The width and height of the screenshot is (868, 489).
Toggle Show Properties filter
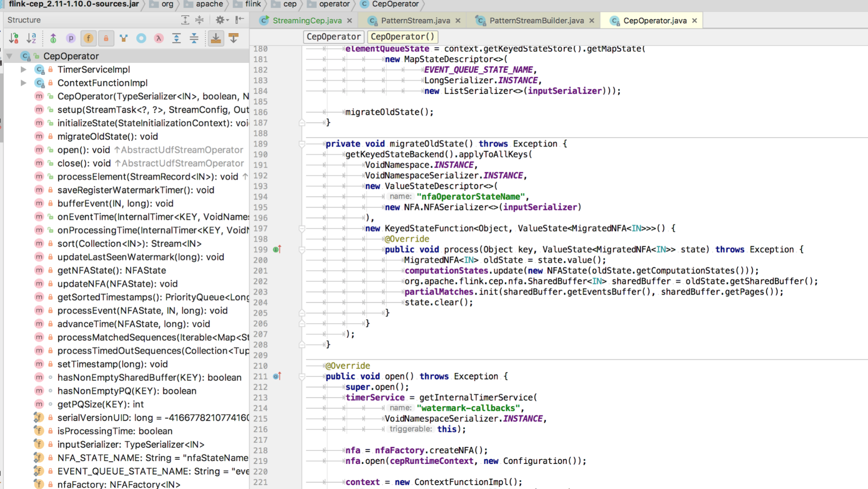[71, 39]
